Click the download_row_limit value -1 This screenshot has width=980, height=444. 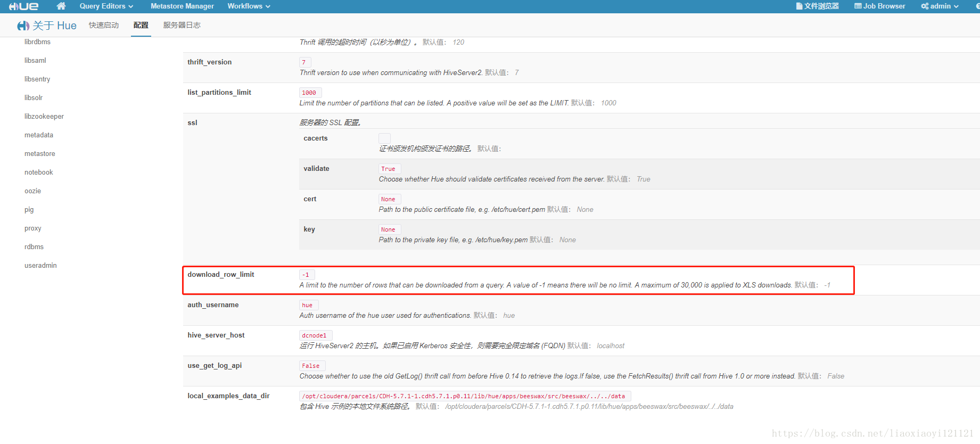307,275
